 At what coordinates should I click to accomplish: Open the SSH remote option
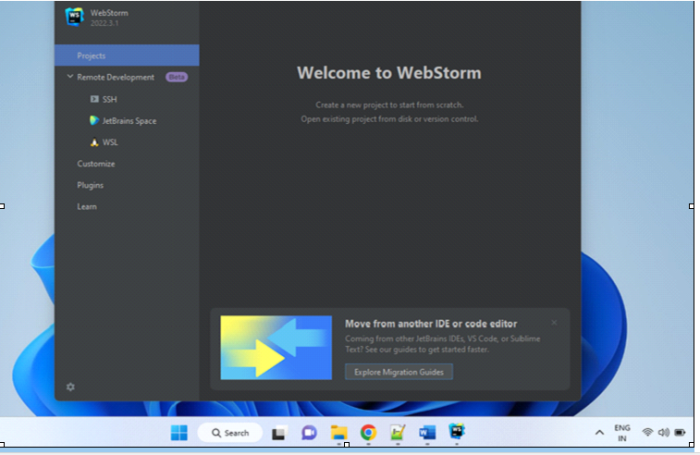pyautogui.click(x=110, y=99)
